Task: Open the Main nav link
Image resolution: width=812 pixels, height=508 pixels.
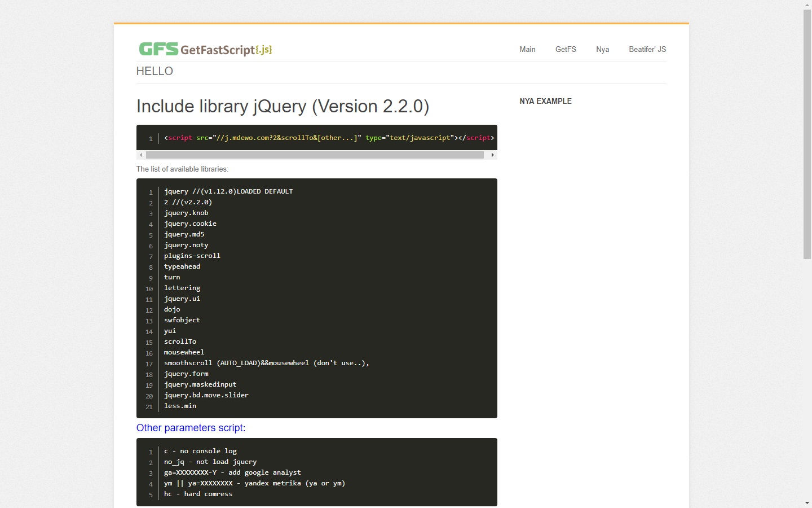Action: [x=527, y=50]
